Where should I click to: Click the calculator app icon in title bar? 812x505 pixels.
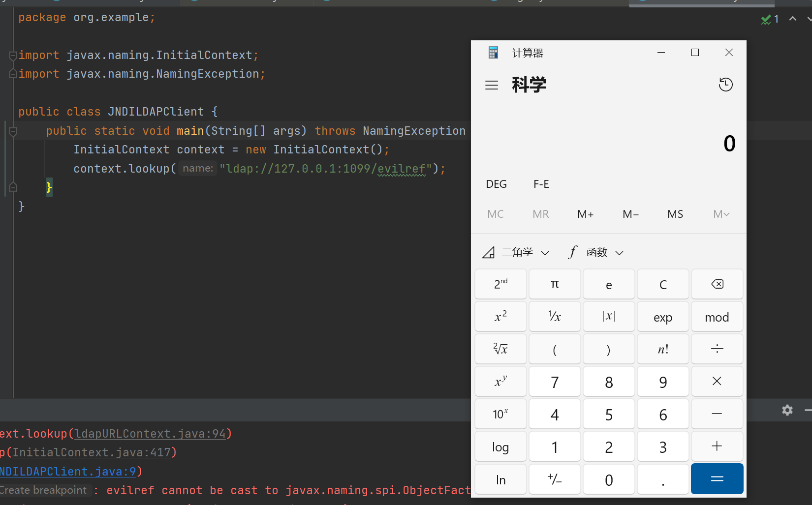click(493, 53)
